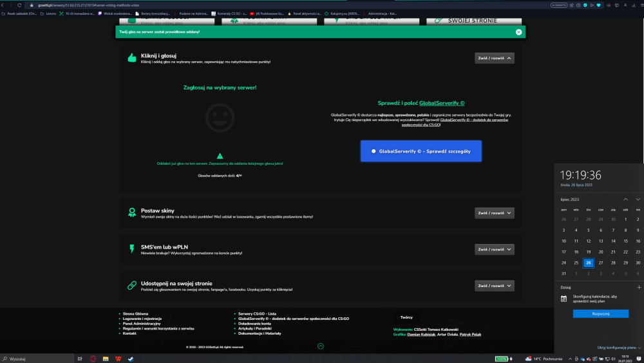Open Lenovo bookmark folder
Image resolution: width=644 pixels, height=363 pixels.
coord(48,14)
